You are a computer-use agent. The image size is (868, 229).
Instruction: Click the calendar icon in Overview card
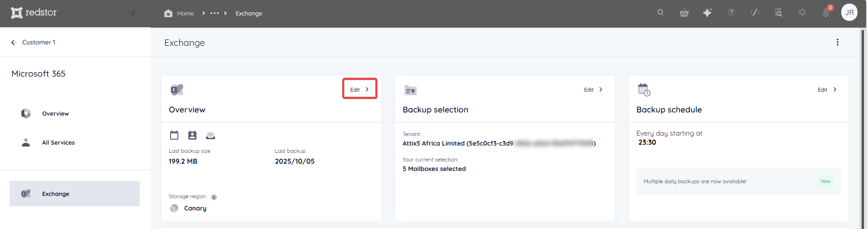(x=174, y=135)
